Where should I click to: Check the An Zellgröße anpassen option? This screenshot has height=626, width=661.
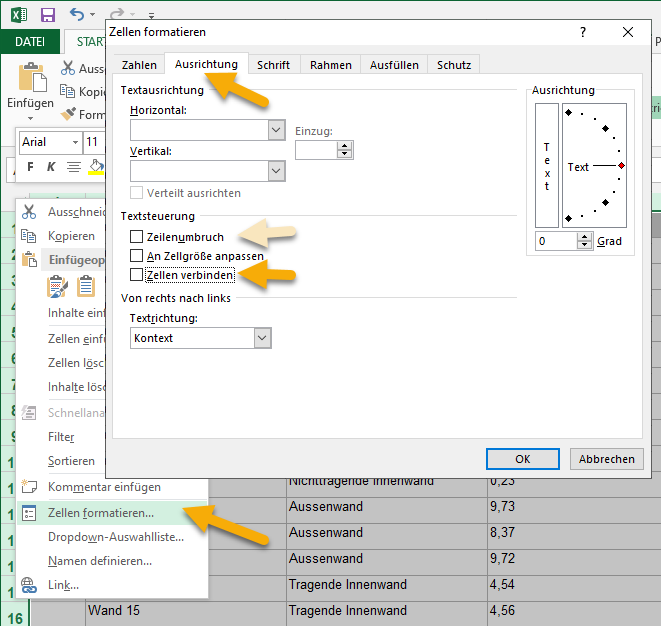click(x=136, y=256)
